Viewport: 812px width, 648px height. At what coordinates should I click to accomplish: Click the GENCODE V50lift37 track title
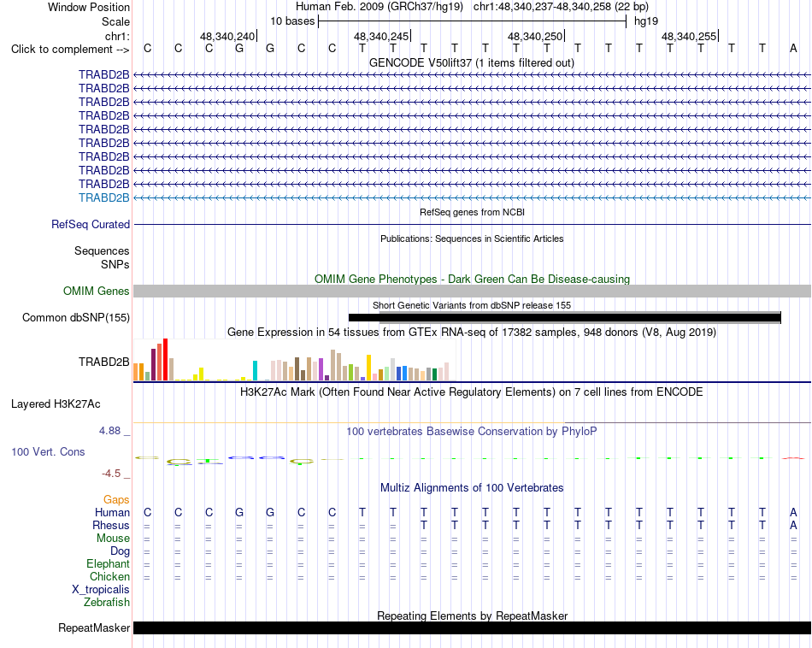[x=472, y=63]
